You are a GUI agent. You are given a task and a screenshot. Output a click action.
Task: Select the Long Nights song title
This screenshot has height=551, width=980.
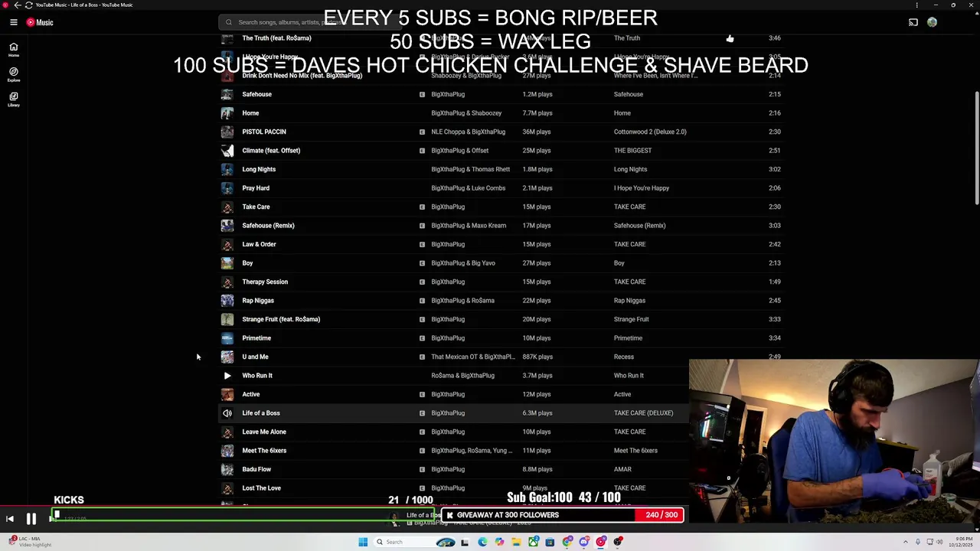coord(259,169)
